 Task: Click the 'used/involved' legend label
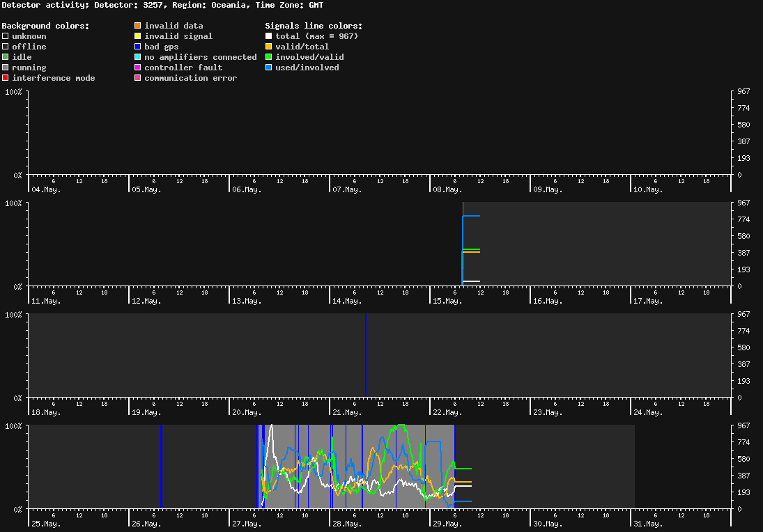click(307, 68)
